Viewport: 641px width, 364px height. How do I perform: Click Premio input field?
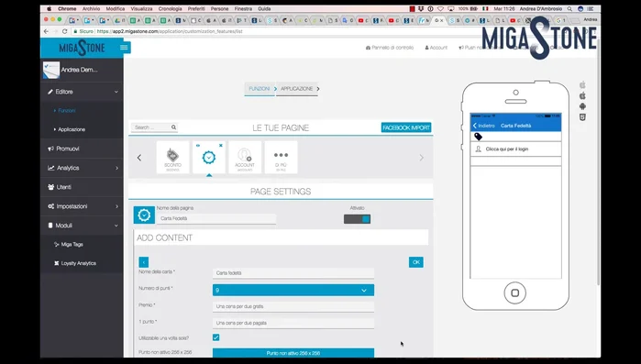293,306
